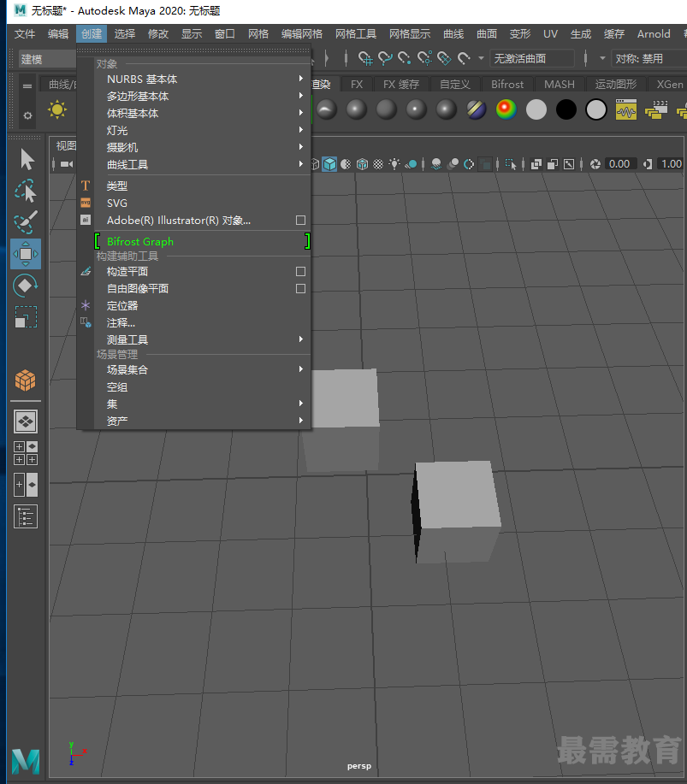Select the arrow Select tool
Image resolution: width=687 pixels, height=784 pixels.
26,160
